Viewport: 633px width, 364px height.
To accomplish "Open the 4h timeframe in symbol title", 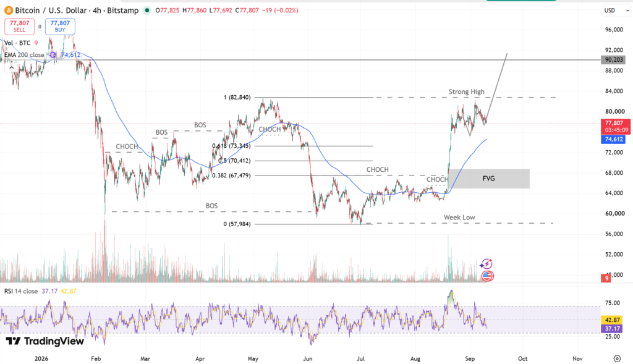I will point(97,11).
